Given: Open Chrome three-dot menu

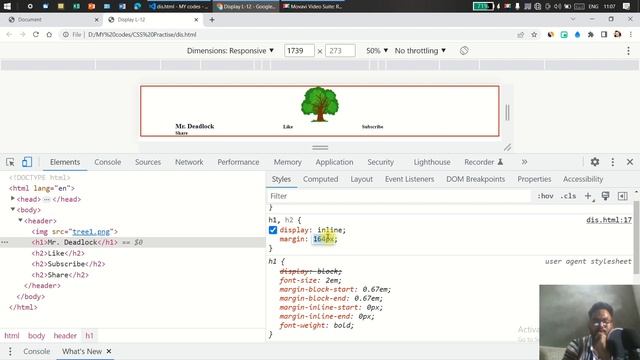Looking at the screenshot, I should tap(631, 35).
